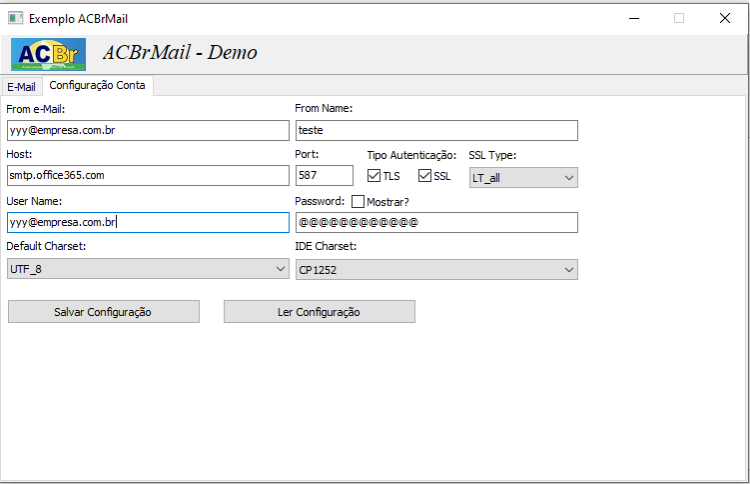750x484 pixels.
Task: Click the From e-Mail input field
Action: pos(148,131)
